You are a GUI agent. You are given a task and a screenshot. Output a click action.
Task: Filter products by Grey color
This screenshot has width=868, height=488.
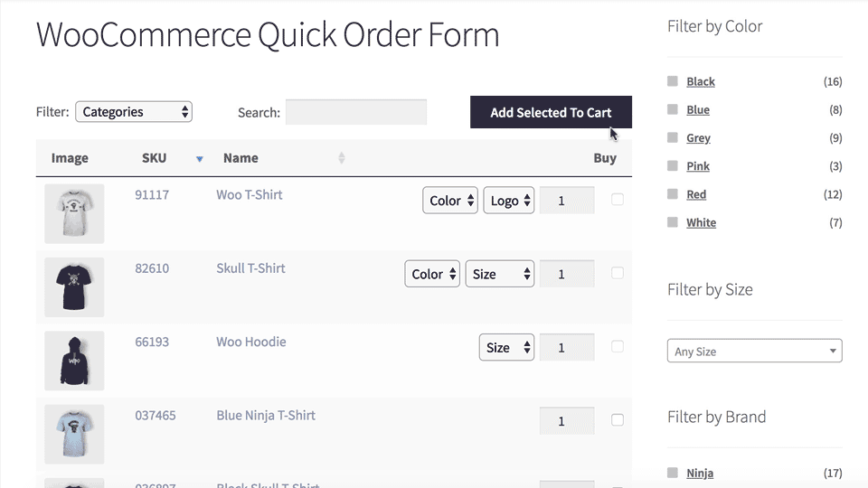tap(698, 138)
